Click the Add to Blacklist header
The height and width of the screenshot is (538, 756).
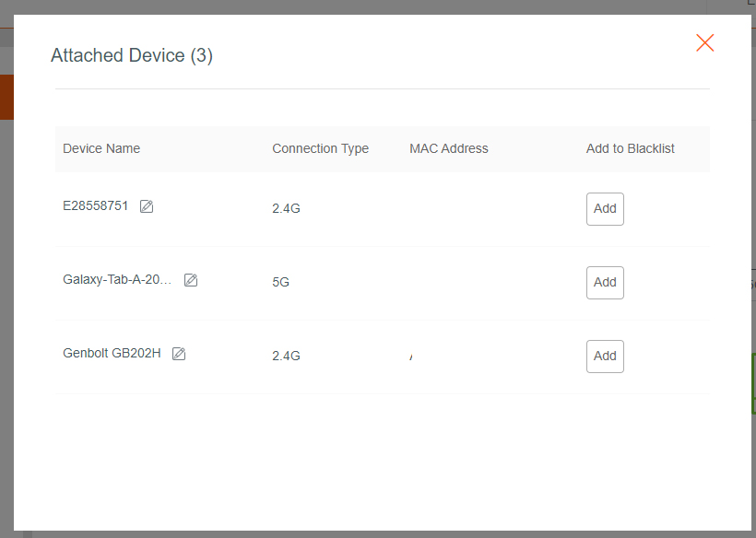point(631,148)
